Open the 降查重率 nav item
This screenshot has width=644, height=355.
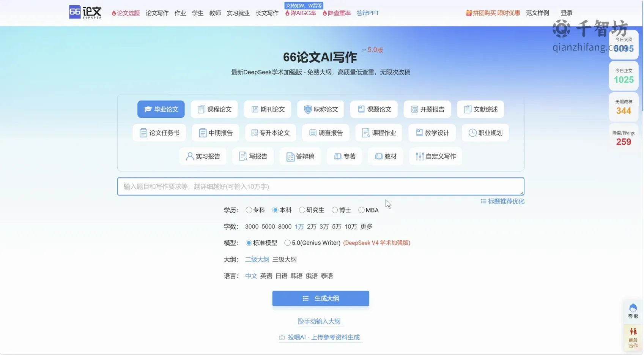337,13
